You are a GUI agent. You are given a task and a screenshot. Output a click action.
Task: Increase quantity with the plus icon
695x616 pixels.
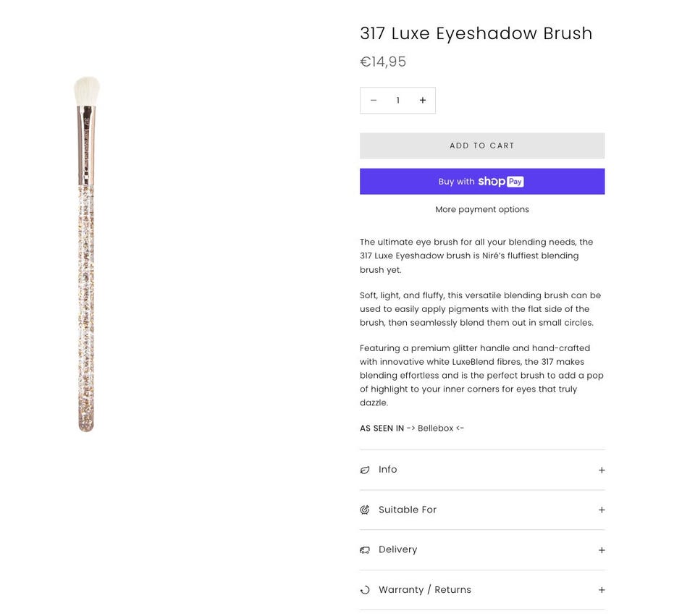423,101
